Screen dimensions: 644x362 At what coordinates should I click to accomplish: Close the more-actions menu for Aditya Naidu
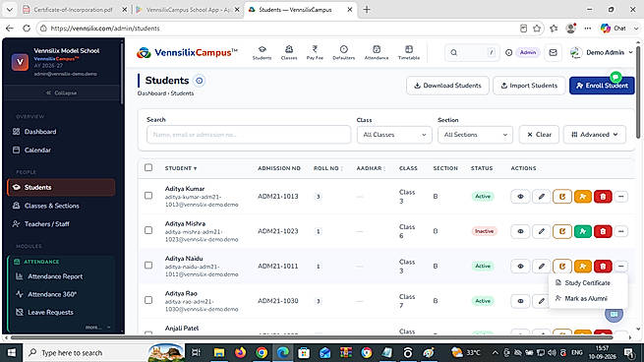[x=621, y=267]
